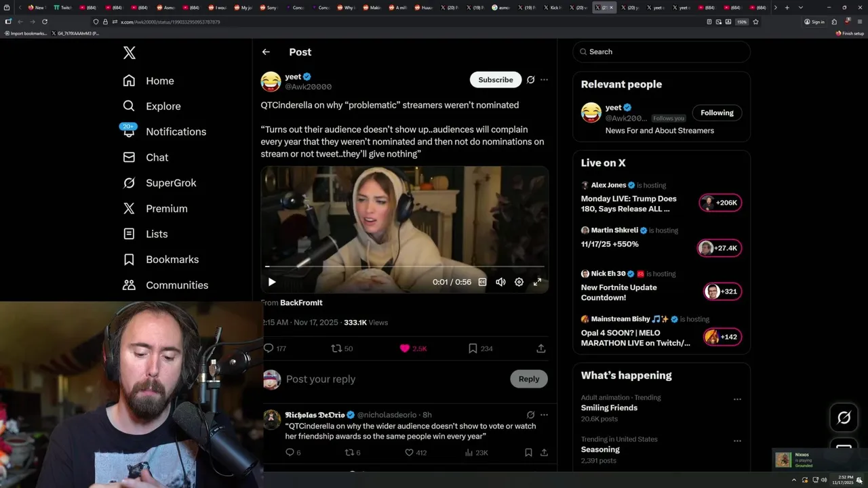Screen dimensions: 868x488
Task: Switch to the Twitch browser tab
Action: [x=62, y=7]
